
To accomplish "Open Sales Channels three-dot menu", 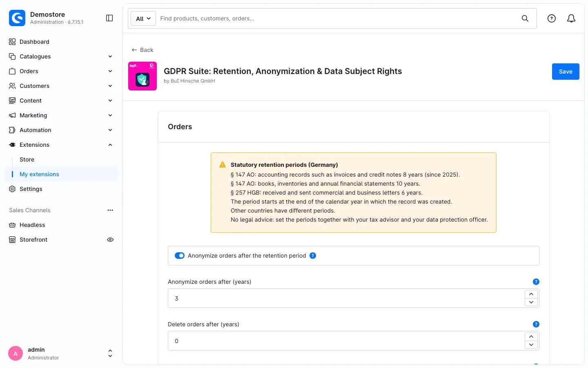I will (x=110, y=210).
